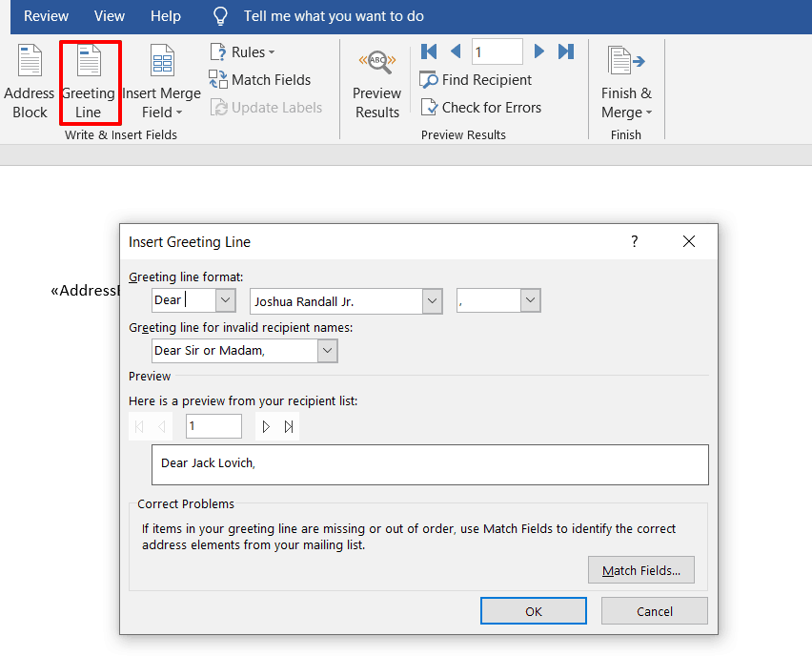
Task: Open the Match Fields toolbar icon
Action: [x=258, y=79]
